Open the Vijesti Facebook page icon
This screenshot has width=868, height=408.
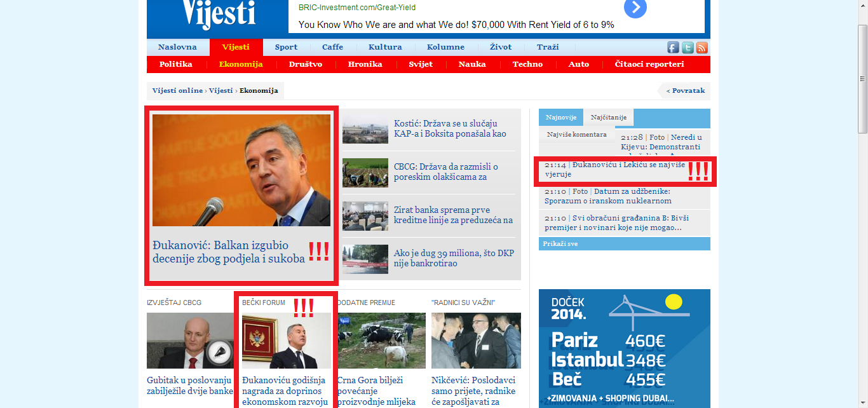pos(673,48)
